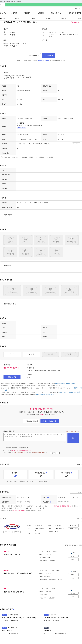
Task: Apply via top 고용24 입사지원 button
Action: coord(49,56)
